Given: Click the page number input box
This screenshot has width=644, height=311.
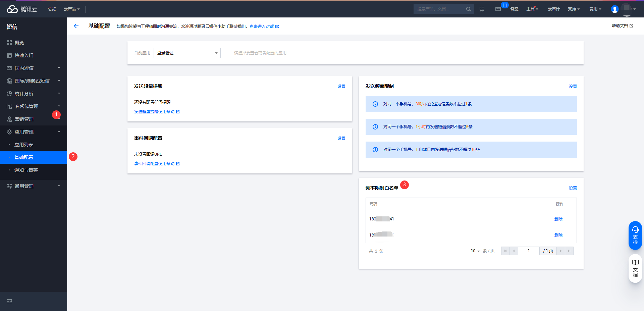Looking at the screenshot, I should (529, 251).
